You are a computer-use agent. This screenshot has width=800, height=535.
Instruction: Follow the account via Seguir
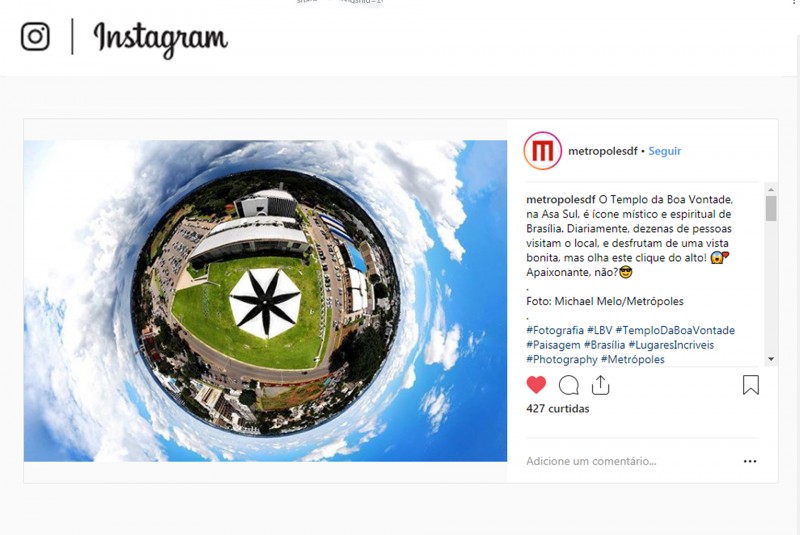pos(665,151)
